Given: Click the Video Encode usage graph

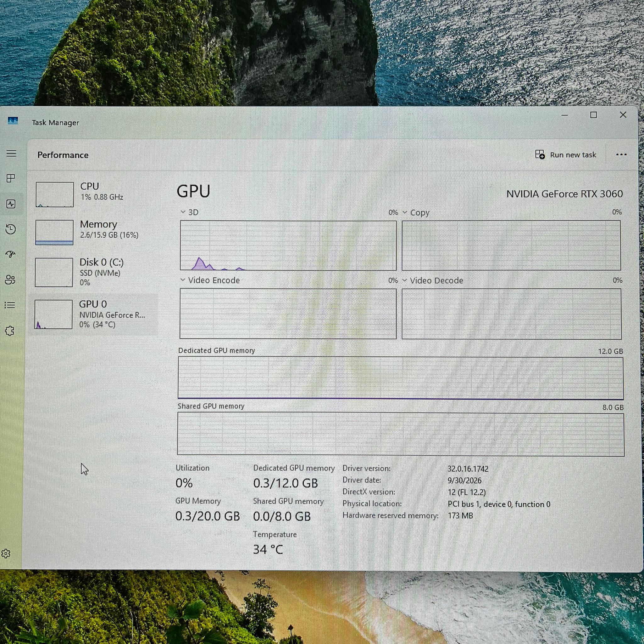Looking at the screenshot, I should coord(288,314).
